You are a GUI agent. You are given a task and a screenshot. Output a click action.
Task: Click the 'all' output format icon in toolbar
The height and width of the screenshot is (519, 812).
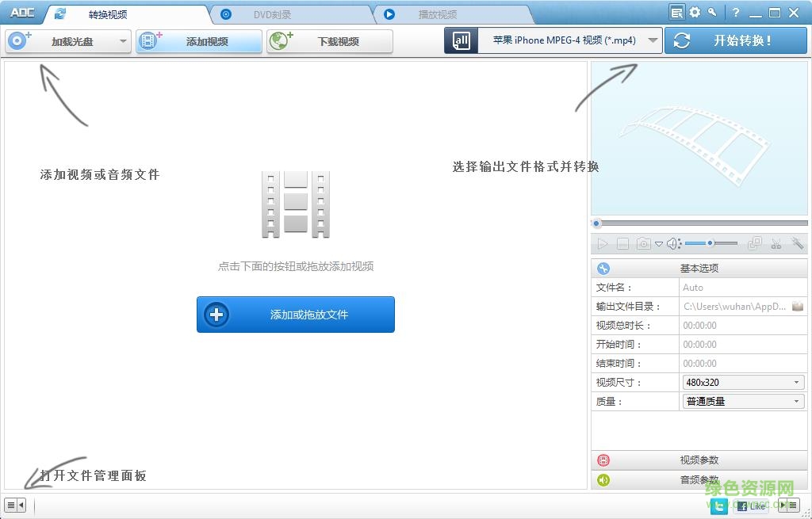[x=461, y=40]
